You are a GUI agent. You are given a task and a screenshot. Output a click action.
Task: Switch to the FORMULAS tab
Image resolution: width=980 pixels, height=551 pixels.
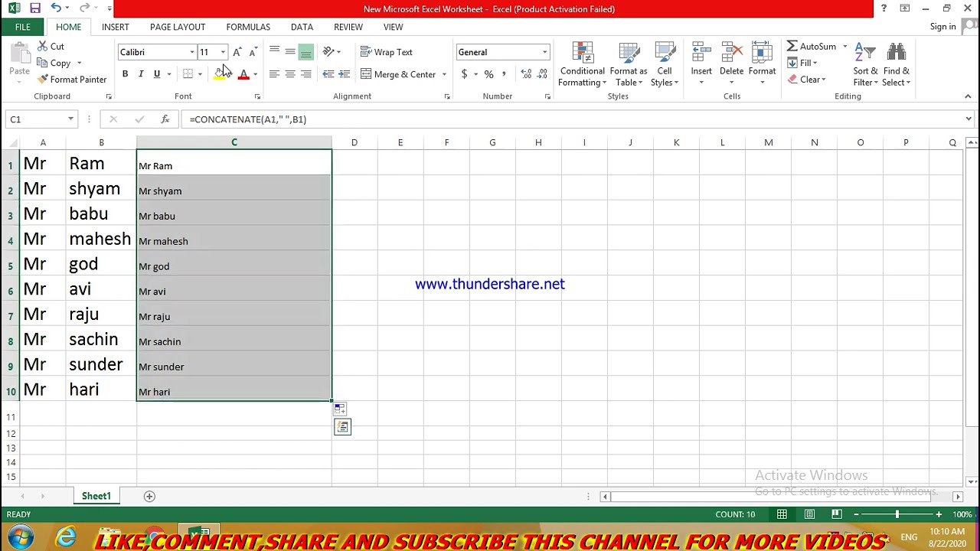(248, 27)
